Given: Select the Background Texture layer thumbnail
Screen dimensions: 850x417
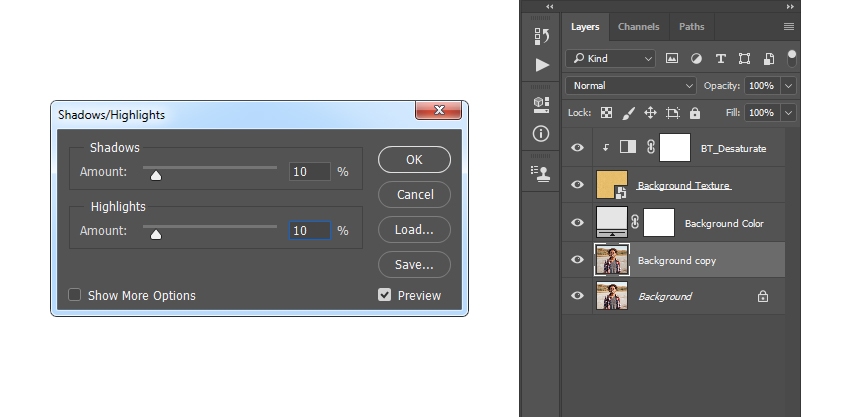Looking at the screenshot, I should (612, 184).
